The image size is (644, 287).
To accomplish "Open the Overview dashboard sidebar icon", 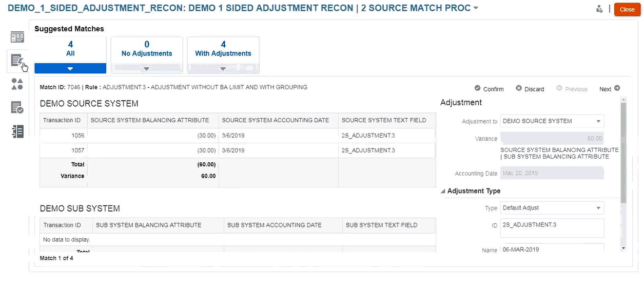I will 17,37.
